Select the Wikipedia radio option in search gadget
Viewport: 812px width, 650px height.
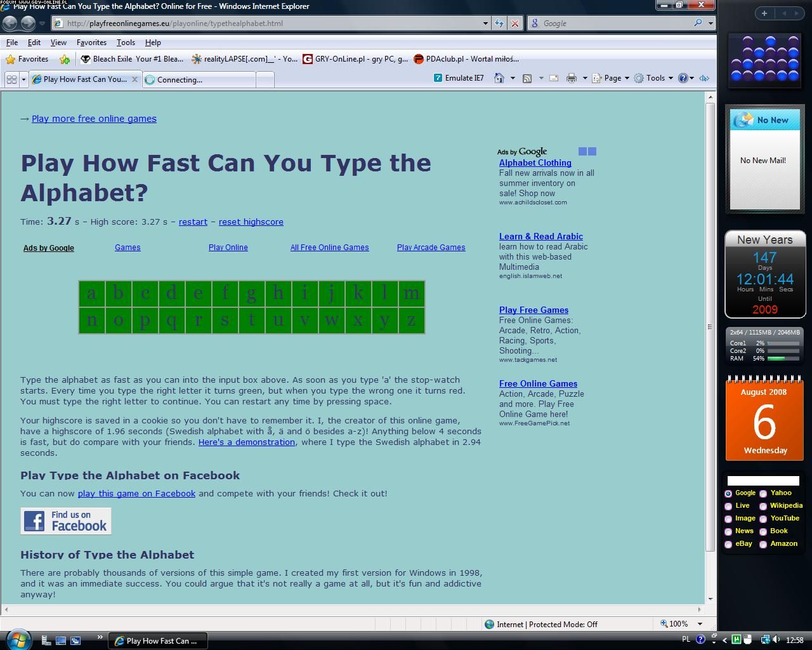pos(763,506)
